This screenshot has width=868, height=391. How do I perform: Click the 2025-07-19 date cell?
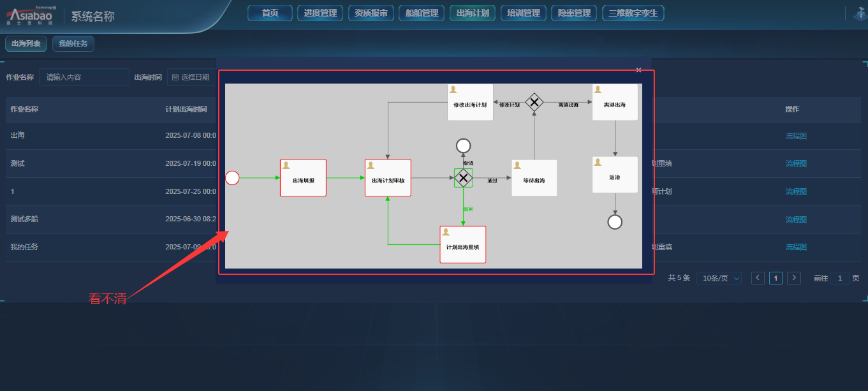191,163
